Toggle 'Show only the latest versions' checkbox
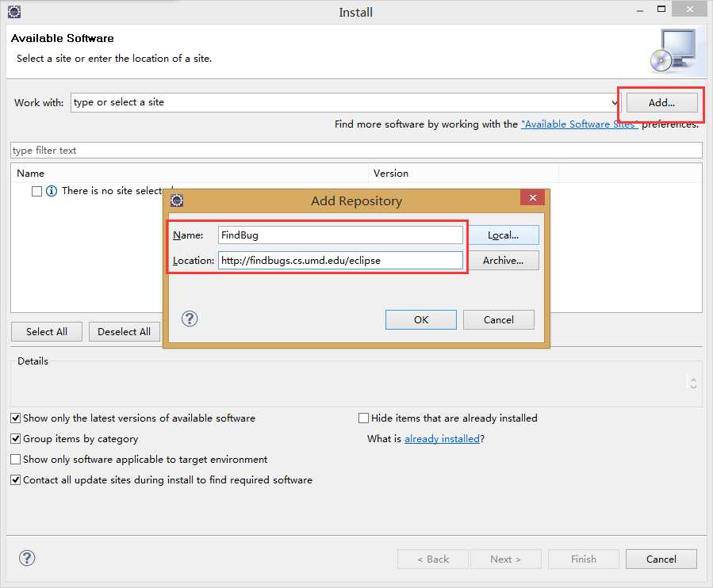Screen dimensions: 713x588 click(x=15, y=418)
